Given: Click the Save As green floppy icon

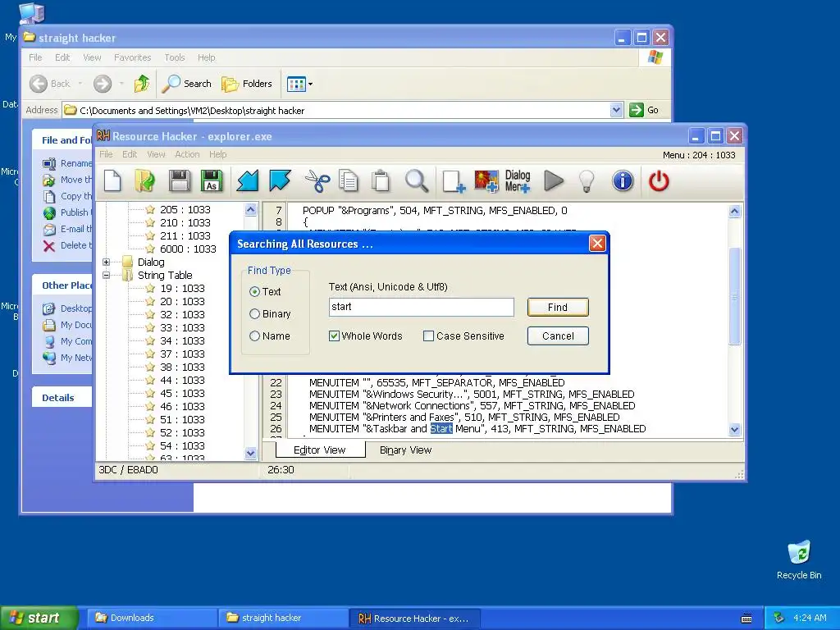Looking at the screenshot, I should coord(211,180).
